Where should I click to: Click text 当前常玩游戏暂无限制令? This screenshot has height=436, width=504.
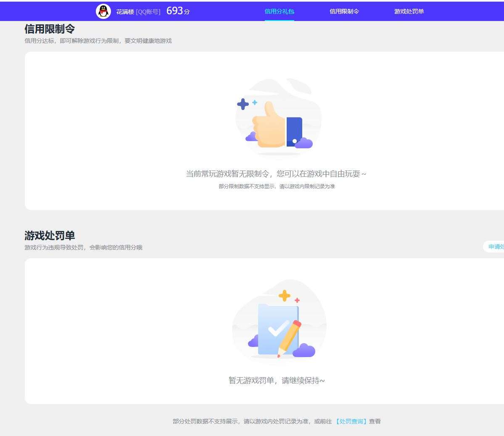227,174
